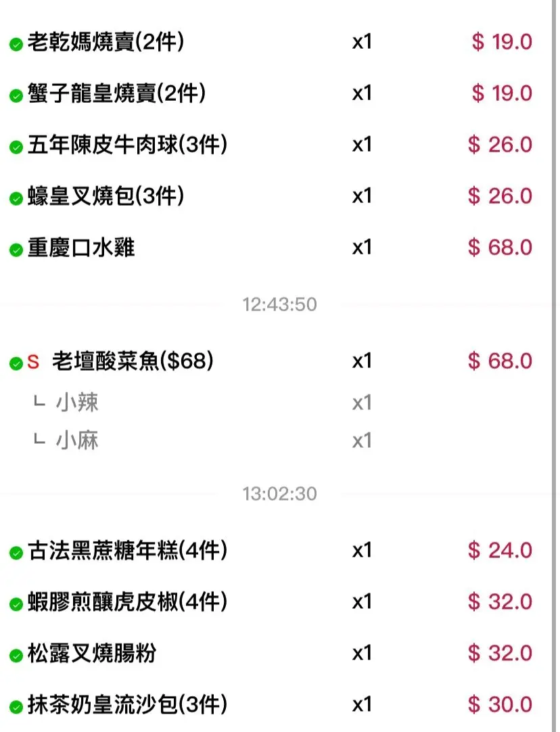Click green check icon for 抹茶奶皇流沙包
The width and height of the screenshot is (560, 732).
[x=16, y=707]
